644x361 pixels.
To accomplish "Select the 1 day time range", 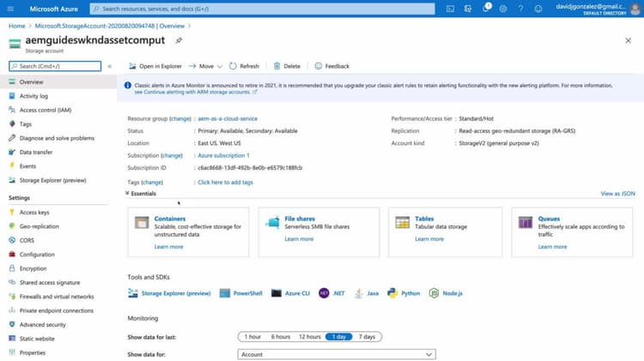I will [x=339, y=337].
